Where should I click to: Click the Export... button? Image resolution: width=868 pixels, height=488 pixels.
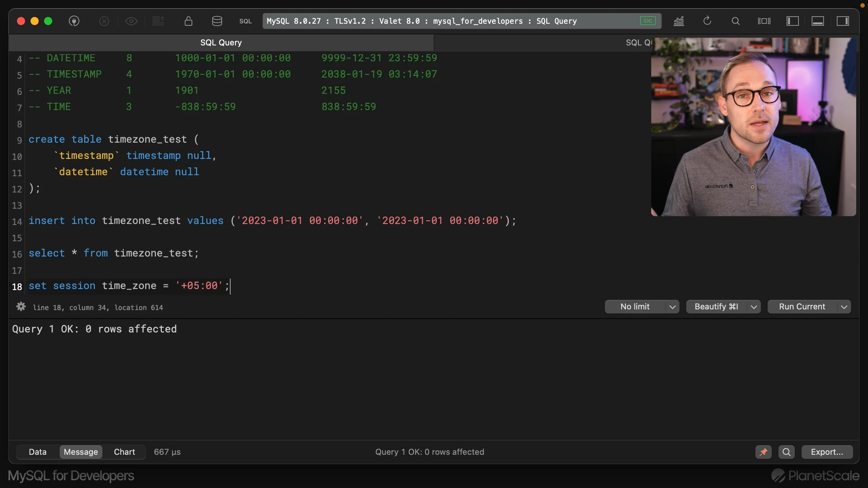pos(827,452)
